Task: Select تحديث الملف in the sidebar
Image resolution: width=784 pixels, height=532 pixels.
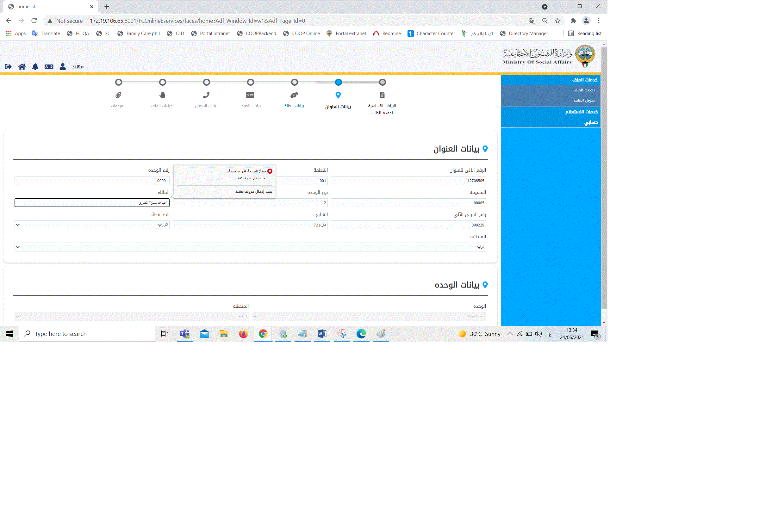Action: coord(584,90)
